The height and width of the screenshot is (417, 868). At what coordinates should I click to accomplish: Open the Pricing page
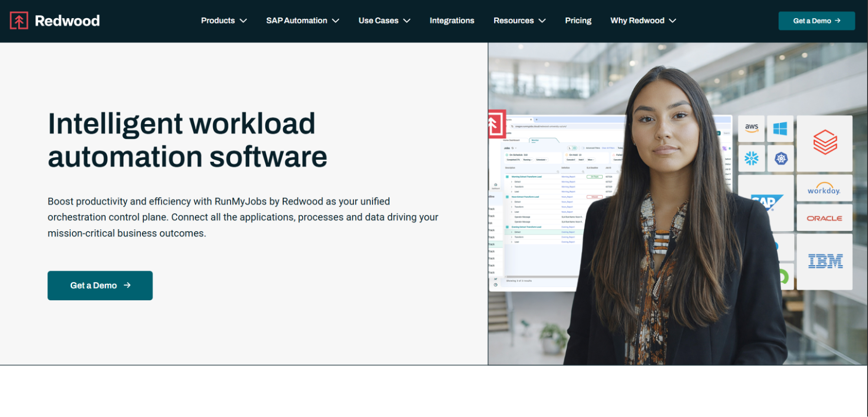(578, 20)
